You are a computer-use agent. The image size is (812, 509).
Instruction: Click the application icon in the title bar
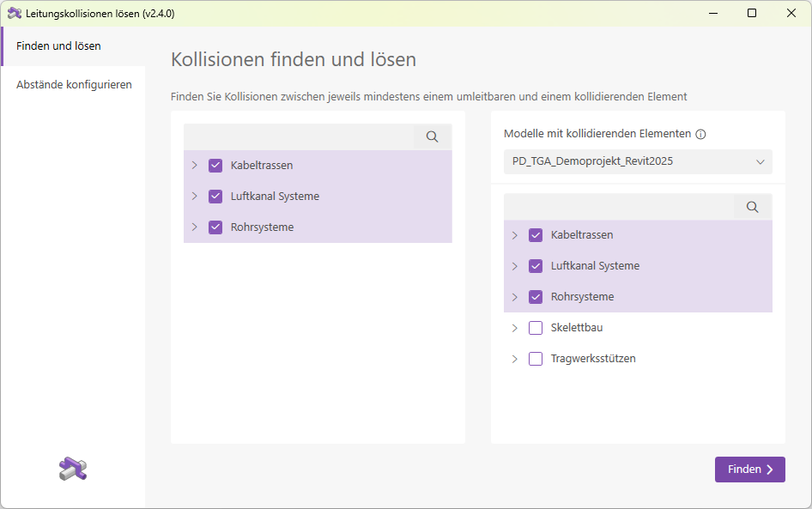(x=14, y=13)
